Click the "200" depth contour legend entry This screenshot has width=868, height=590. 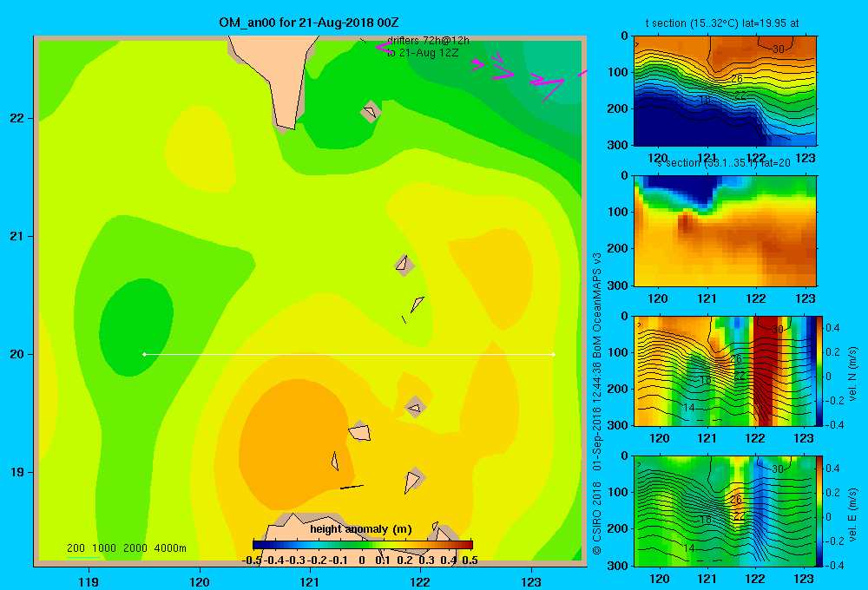tap(76, 548)
